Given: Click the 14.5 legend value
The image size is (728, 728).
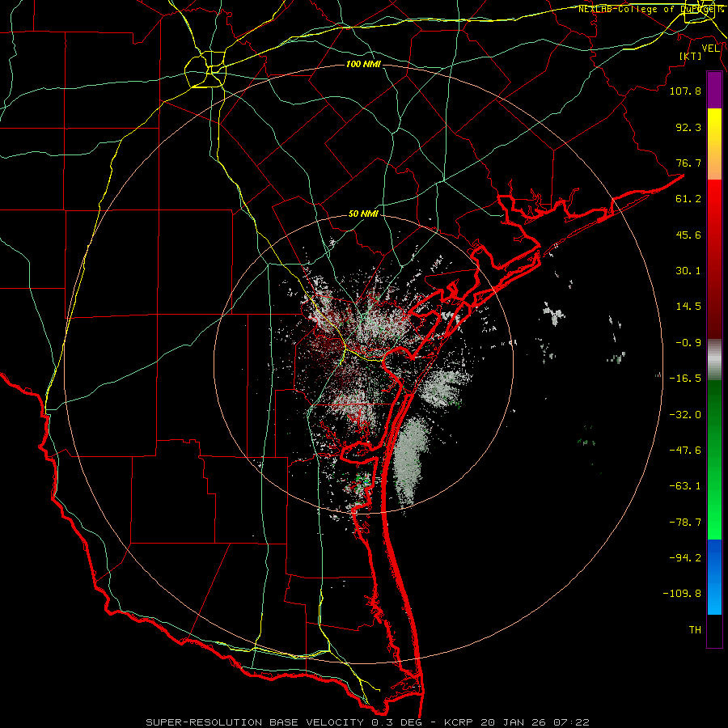Looking at the screenshot, I should point(688,307).
